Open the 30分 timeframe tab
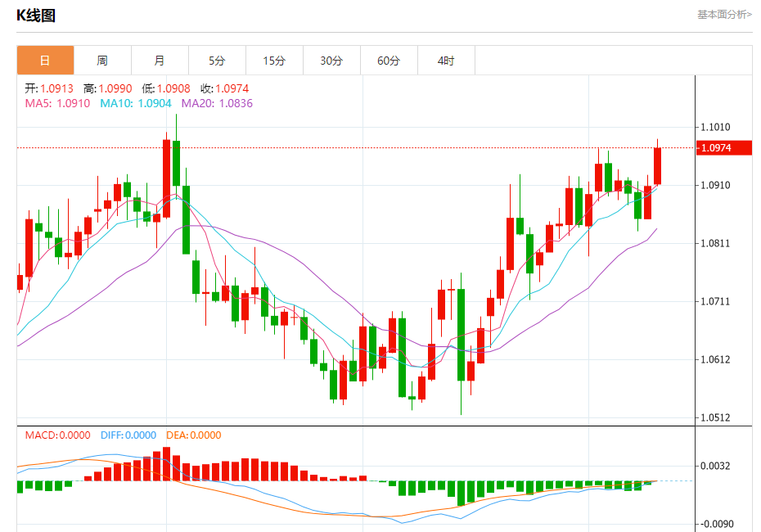This screenshot has width=761, height=532. pos(331,61)
